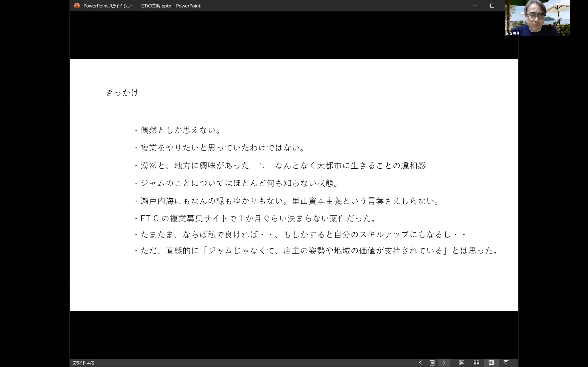Switch to Normal view
The height and width of the screenshot is (367, 588).
(x=461, y=363)
